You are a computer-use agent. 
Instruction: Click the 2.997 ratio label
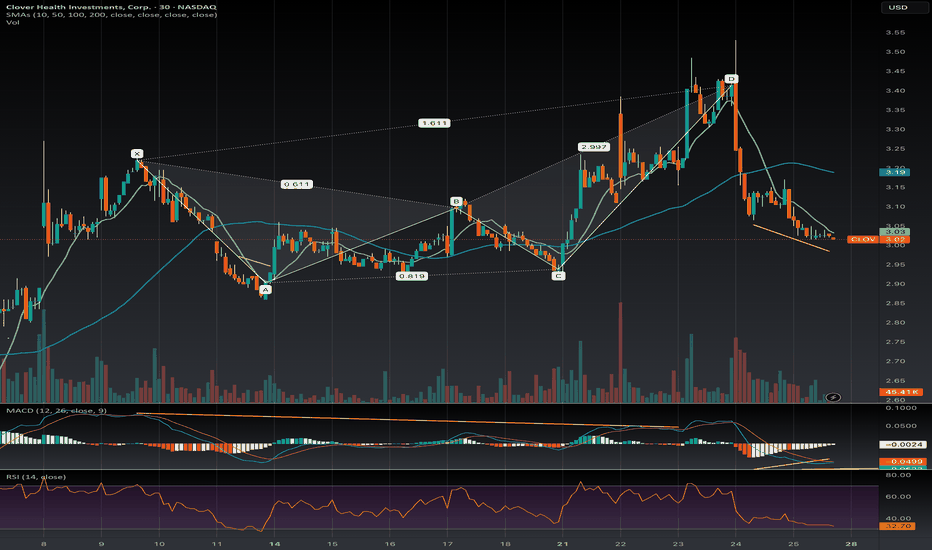[594, 147]
